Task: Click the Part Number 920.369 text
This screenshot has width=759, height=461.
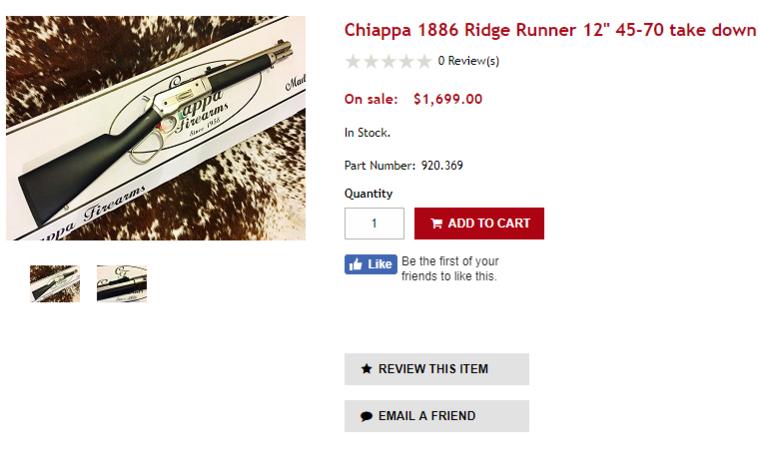Action: click(404, 166)
